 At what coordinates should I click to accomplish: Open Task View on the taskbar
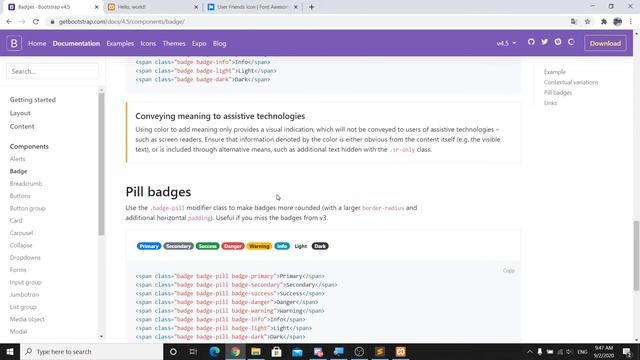tap(193, 351)
